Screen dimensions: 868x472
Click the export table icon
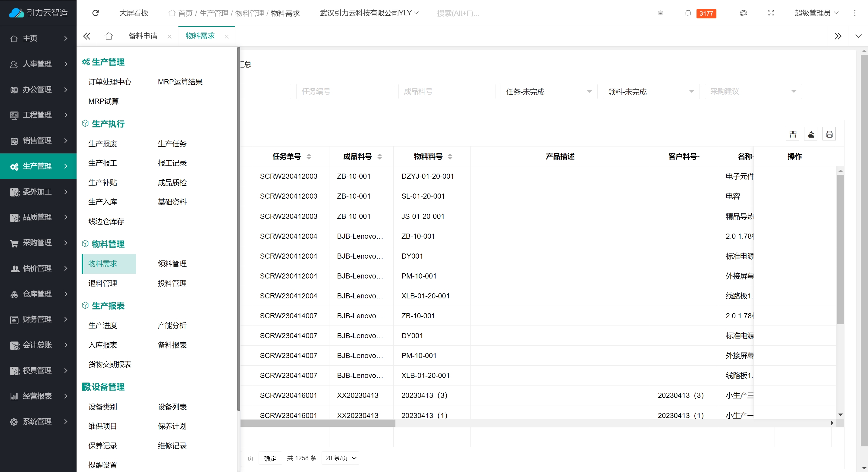(x=811, y=134)
